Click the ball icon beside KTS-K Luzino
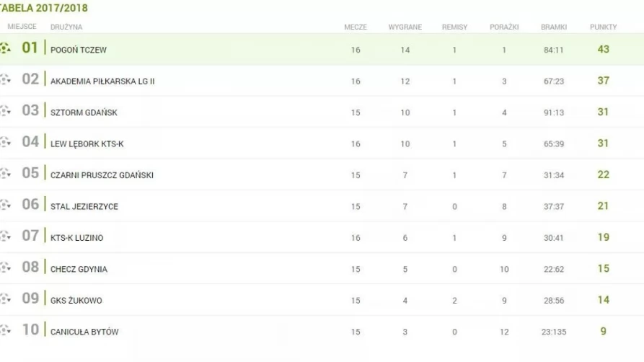This screenshot has width=644, height=362. (x=5, y=237)
